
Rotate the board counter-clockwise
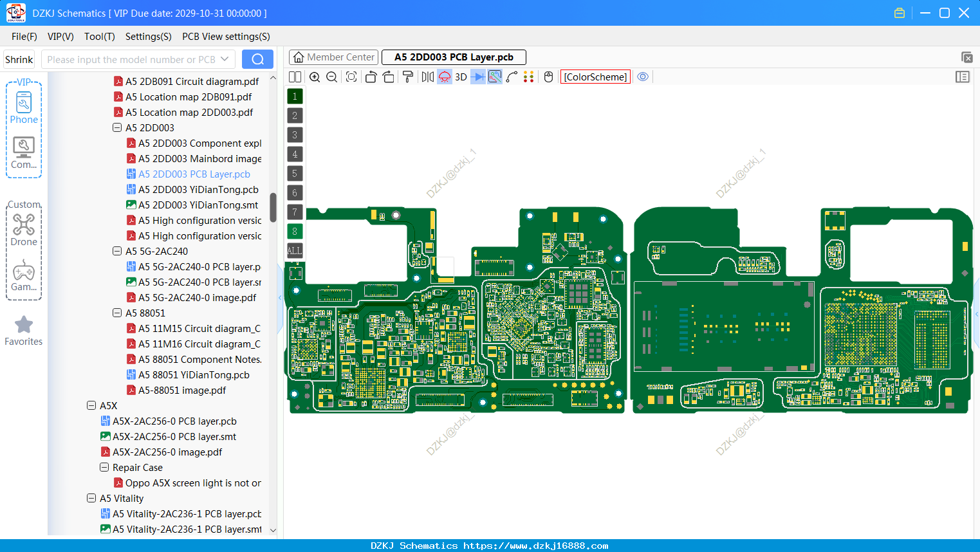371,77
